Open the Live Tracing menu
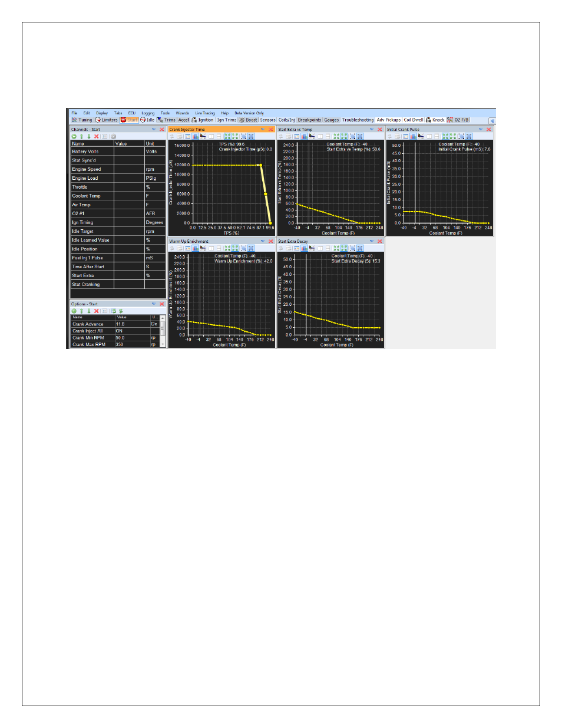The height and width of the screenshot is (728, 562). point(205,113)
